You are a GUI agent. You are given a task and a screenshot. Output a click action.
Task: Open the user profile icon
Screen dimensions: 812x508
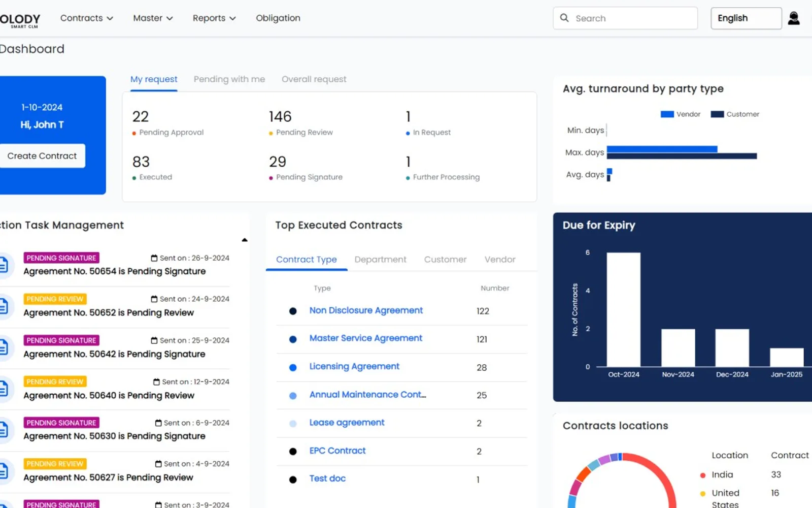(794, 18)
